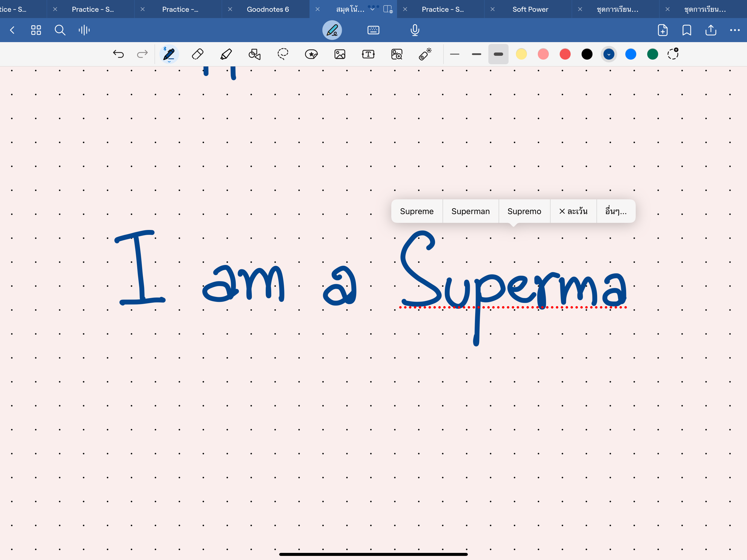Screen dimensions: 747x560
Task: Switch to the Soft Power tab
Action: click(530, 10)
